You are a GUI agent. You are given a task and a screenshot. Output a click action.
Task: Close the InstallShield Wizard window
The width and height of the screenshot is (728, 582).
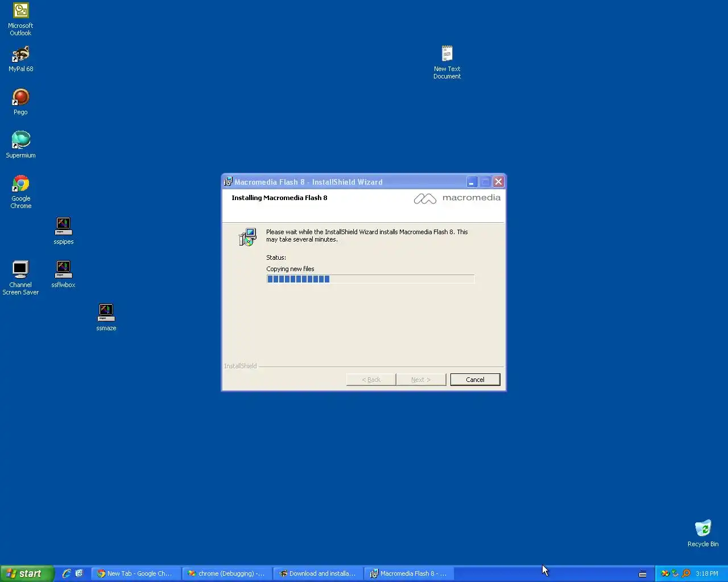coord(498,182)
